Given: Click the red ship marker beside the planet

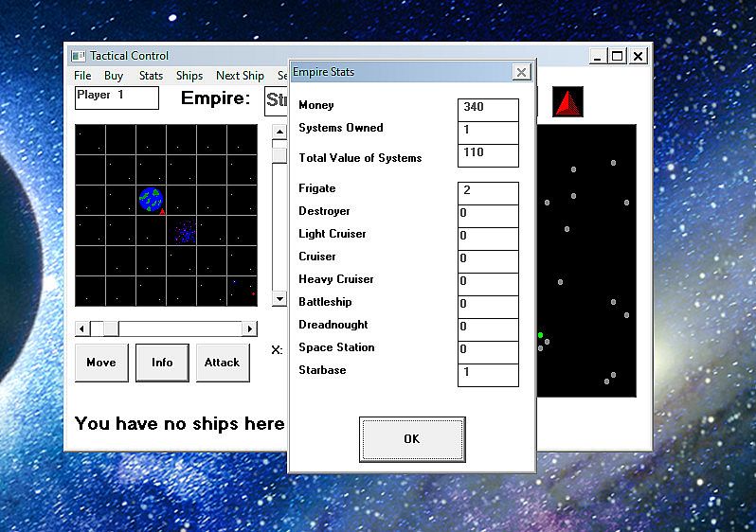Looking at the screenshot, I should [x=163, y=211].
